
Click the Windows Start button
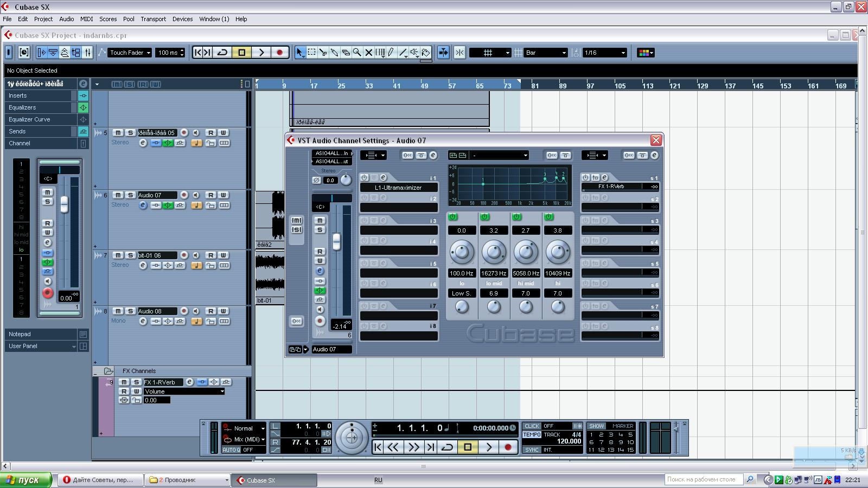[x=25, y=480]
